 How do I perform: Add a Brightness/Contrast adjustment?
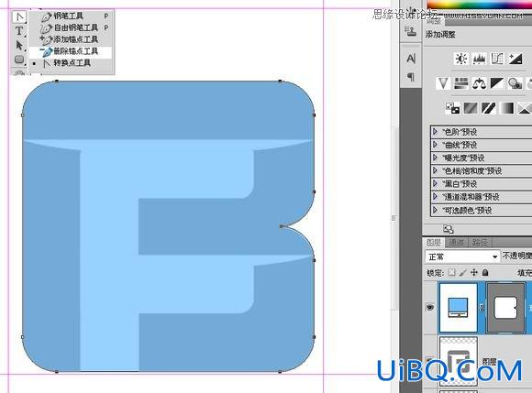461,59
